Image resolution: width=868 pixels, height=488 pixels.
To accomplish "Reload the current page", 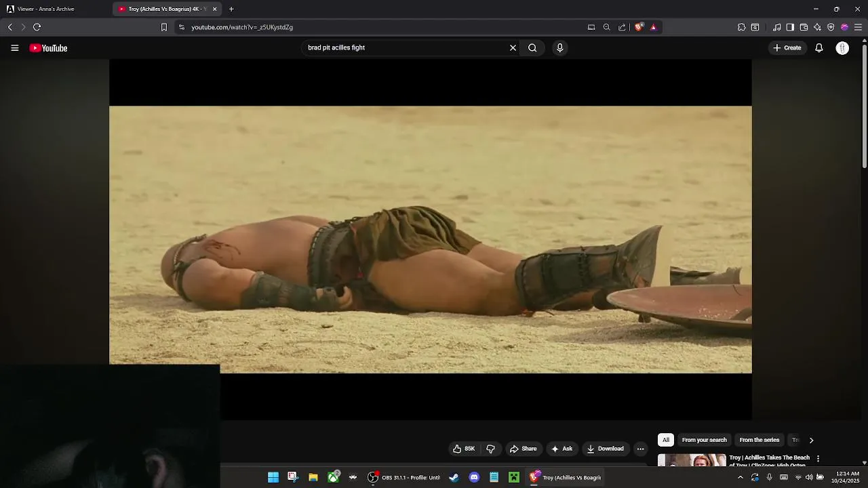I will coord(37,27).
